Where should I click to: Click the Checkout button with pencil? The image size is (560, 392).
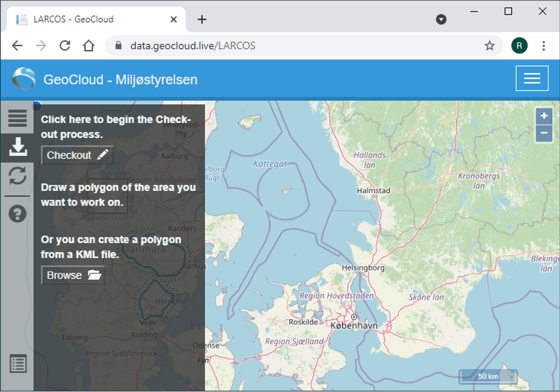click(77, 155)
